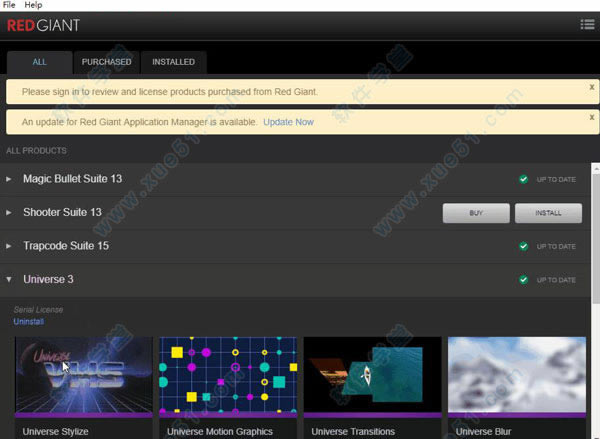This screenshot has height=439, width=600.
Task: Open the hamburger list menu icon
Action: tap(587, 24)
